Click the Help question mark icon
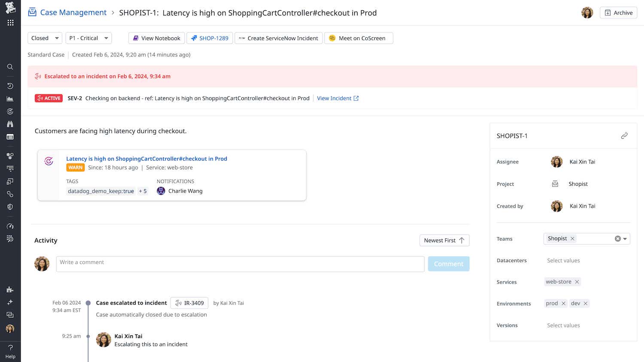This screenshot has height=362, width=644. coord(10,347)
